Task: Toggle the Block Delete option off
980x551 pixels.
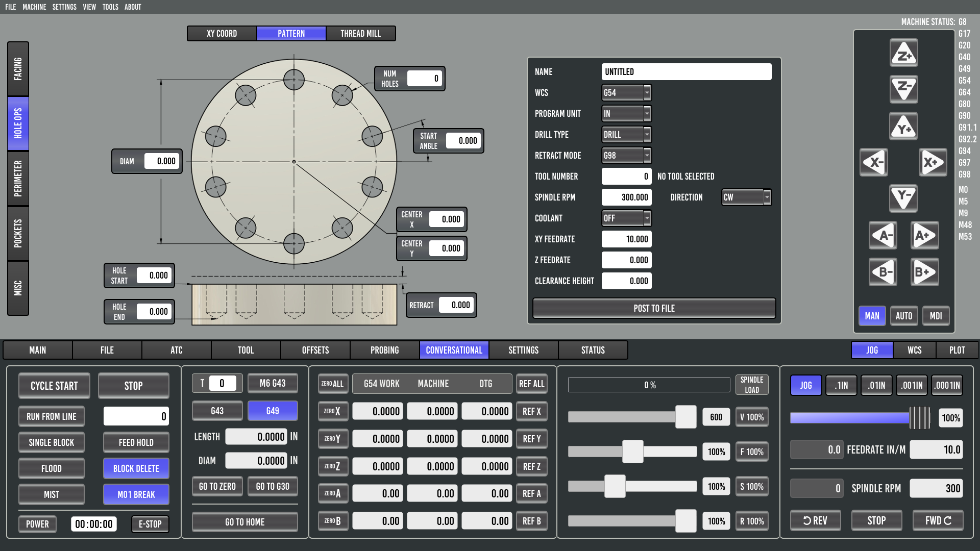Action: pyautogui.click(x=136, y=468)
